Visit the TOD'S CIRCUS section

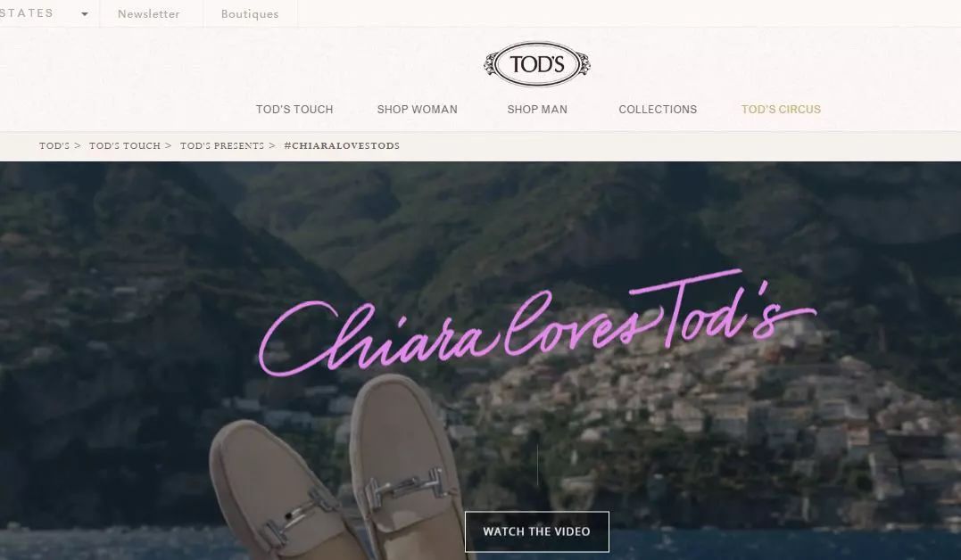pos(781,109)
